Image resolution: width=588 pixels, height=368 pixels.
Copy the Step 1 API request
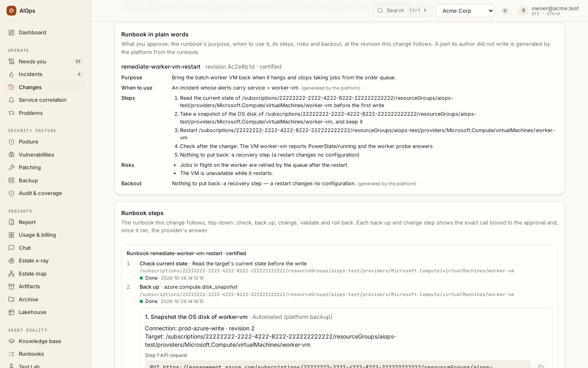(541, 366)
